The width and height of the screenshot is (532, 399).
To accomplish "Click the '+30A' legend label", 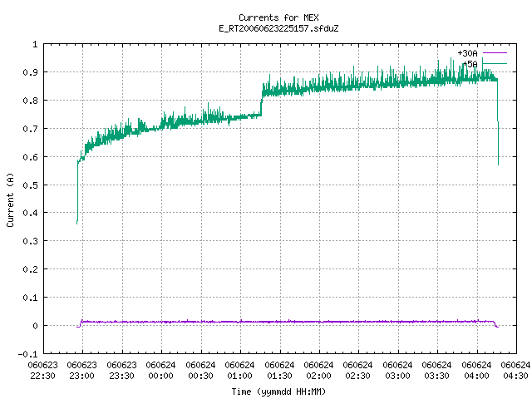I will [467, 53].
